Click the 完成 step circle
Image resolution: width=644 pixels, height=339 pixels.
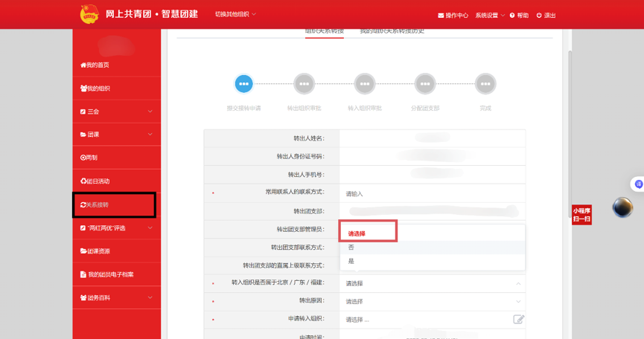pyautogui.click(x=485, y=83)
